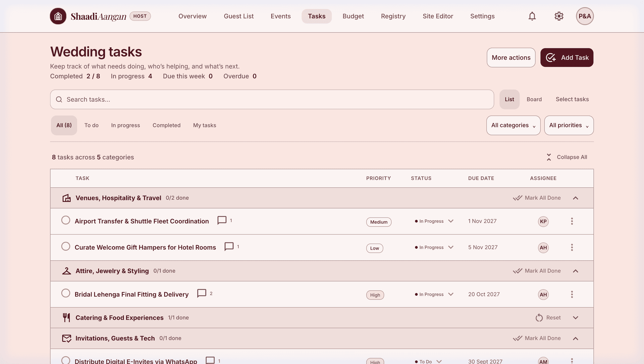
Task: Open the Budget tab
Action: 353,16
